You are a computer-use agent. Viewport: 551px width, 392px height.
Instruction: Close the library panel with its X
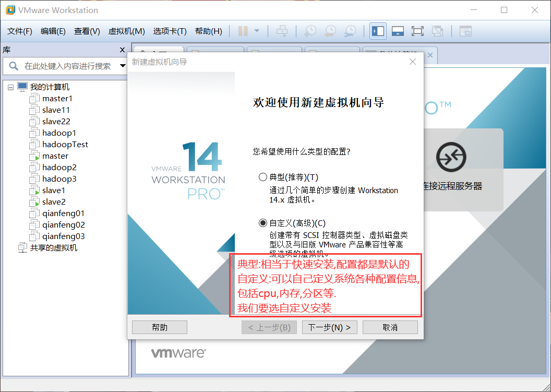point(122,50)
